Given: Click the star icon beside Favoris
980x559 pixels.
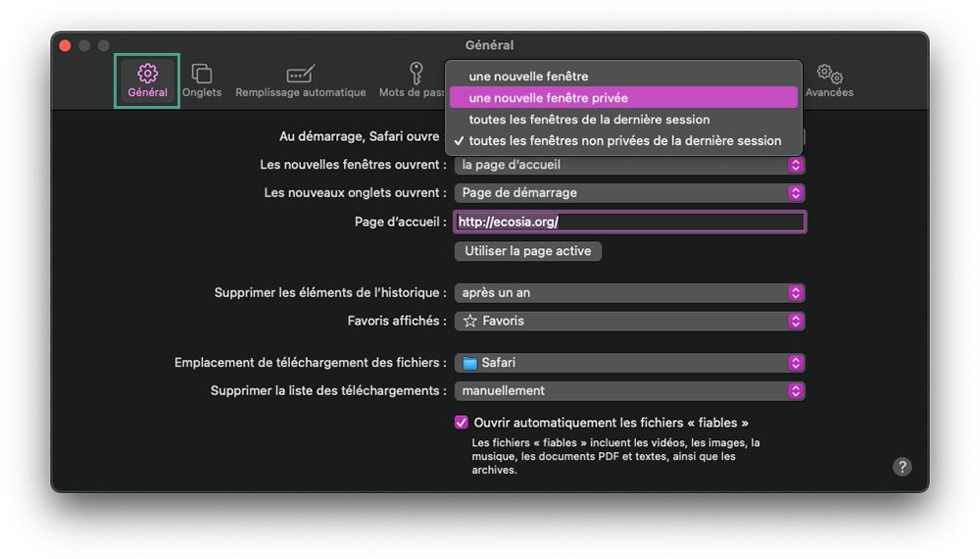Looking at the screenshot, I should point(470,321).
